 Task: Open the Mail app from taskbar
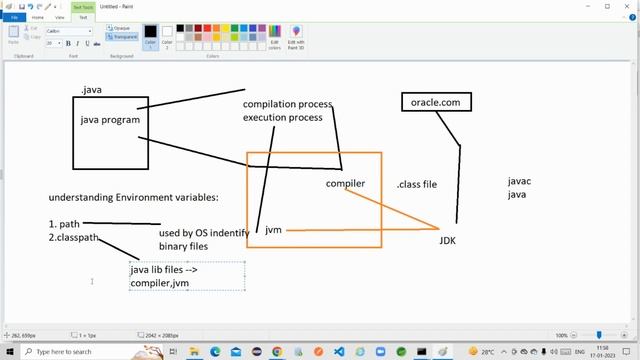point(236,351)
